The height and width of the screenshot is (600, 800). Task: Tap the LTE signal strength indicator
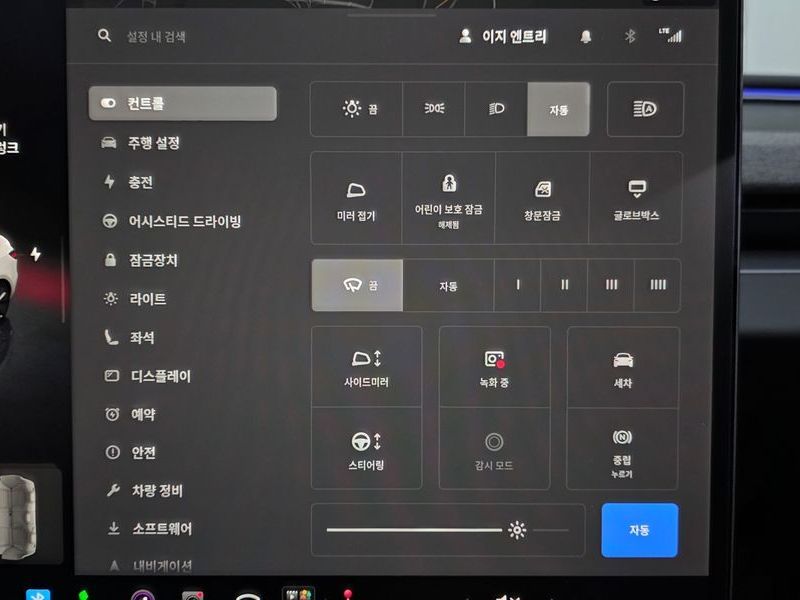point(670,35)
